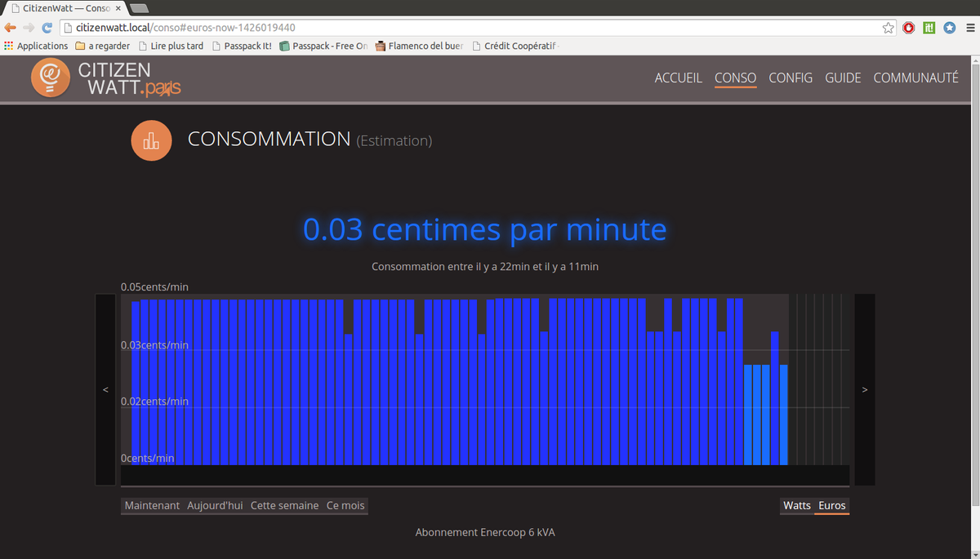Click 'Abonnement Enercoop 6 kVA' text
980x559 pixels.
tap(485, 532)
